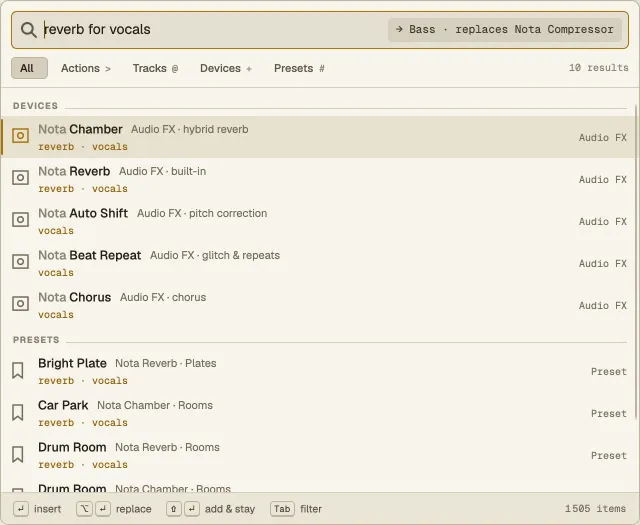Viewport: 640px width, 525px height.
Task: Click the device icon for Nota Reverb
Action: (x=20, y=178)
